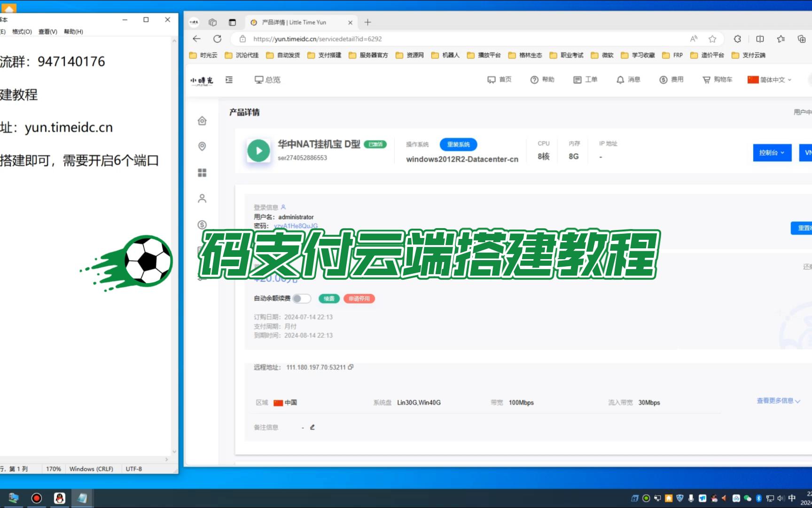Click the login info user icon
This screenshot has width=812, height=508.
pyautogui.click(x=283, y=207)
